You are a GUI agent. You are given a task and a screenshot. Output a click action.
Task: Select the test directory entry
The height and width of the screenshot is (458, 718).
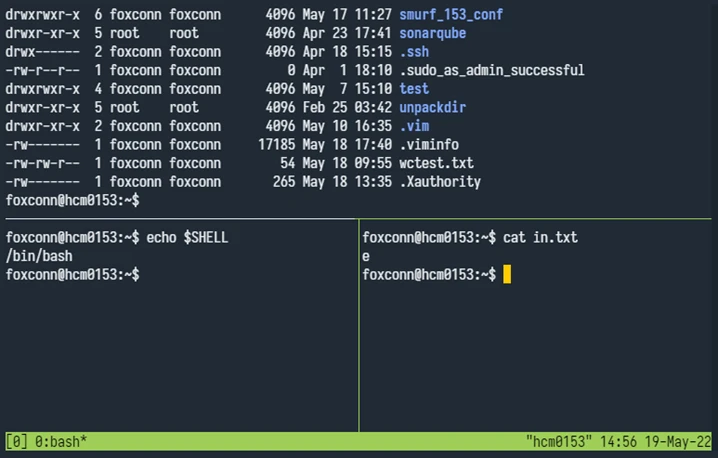point(414,89)
